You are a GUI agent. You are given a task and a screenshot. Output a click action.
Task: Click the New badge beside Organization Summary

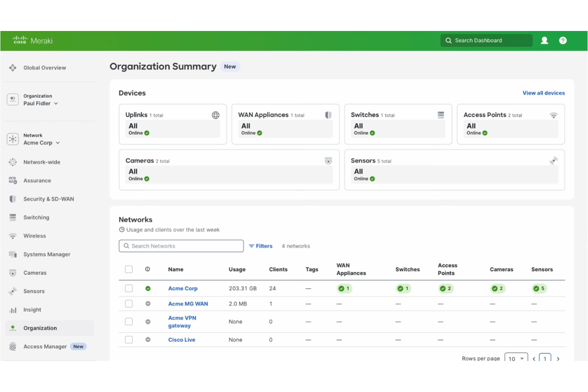point(230,67)
